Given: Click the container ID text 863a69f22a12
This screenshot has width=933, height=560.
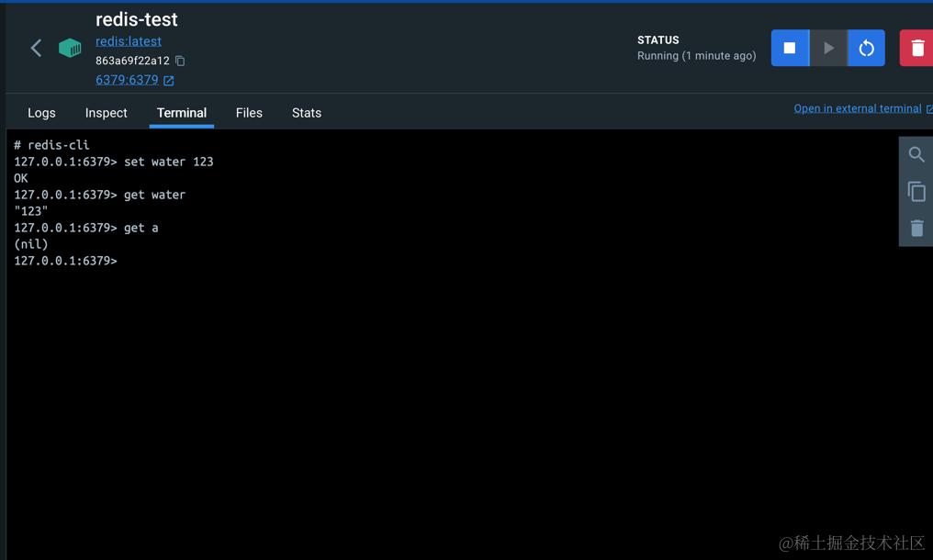Looking at the screenshot, I should tap(132, 61).
